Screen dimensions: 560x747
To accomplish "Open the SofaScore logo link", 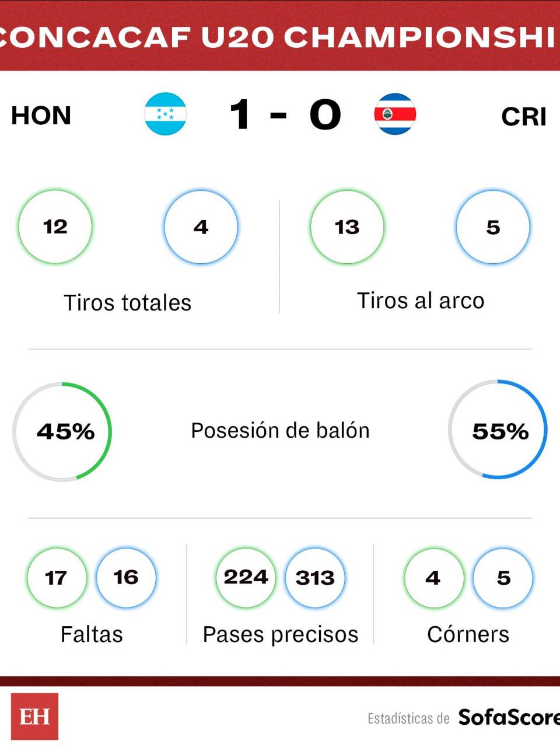I will coord(508,717).
